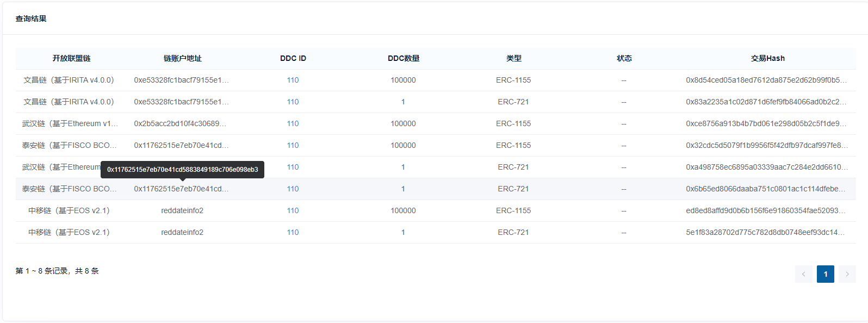The image size is (868, 323).
Task: Click ERC-721 type in hash 0x83a2235a row
Action: click(x=513, y=102)
